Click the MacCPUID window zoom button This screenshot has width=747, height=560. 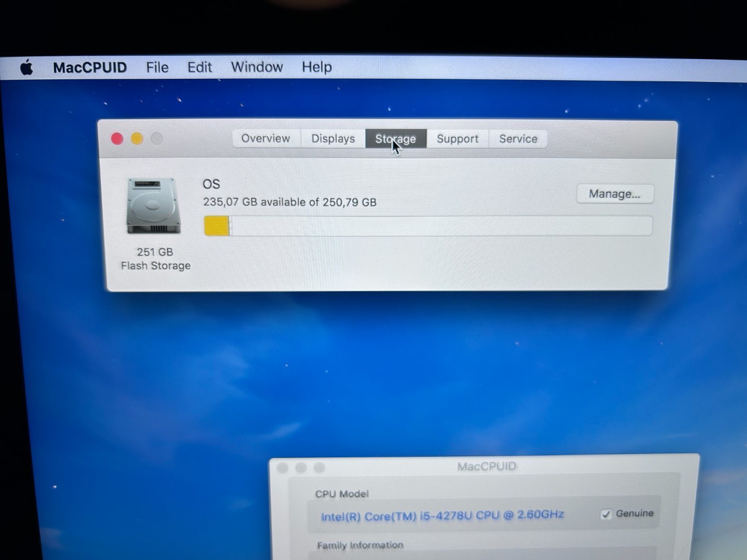[320, 468]
